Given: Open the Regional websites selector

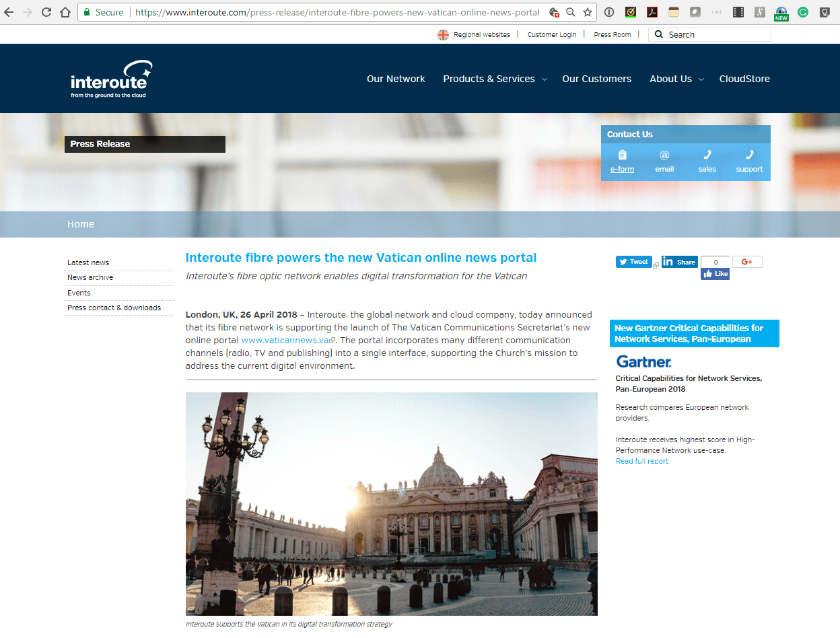Looking at the screenshot, I should (481, 34).
